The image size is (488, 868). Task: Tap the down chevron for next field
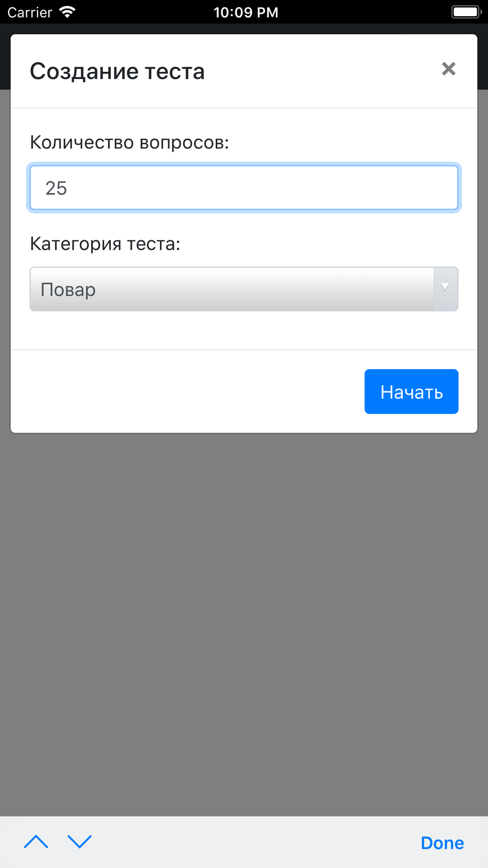[80, 842]
